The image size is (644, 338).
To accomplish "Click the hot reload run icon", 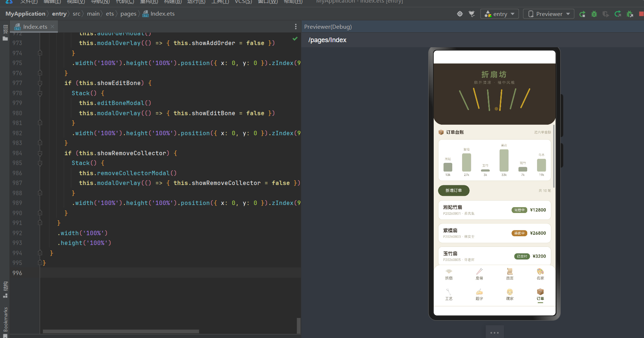I will (618, 14).
